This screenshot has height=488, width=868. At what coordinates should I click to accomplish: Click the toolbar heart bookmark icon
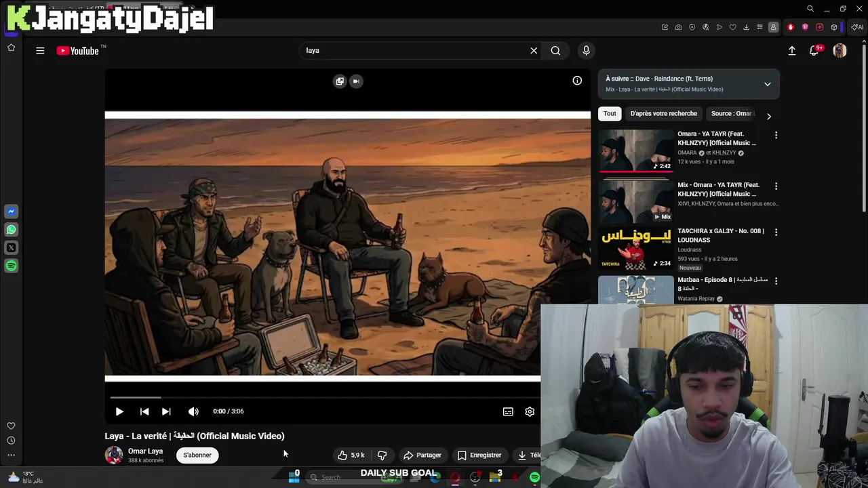pyautogui.click(x=732, y=27)
